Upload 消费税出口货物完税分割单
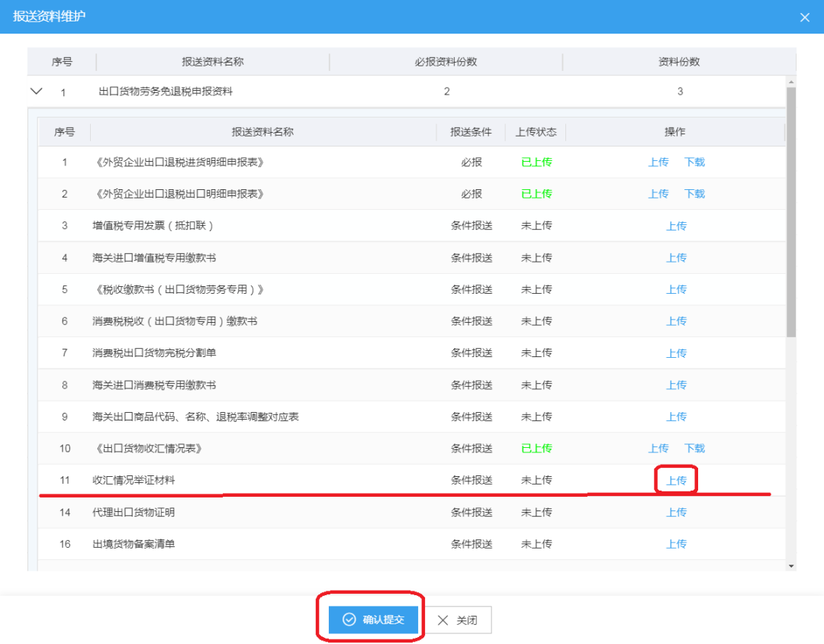 click(x=676, y=353)
